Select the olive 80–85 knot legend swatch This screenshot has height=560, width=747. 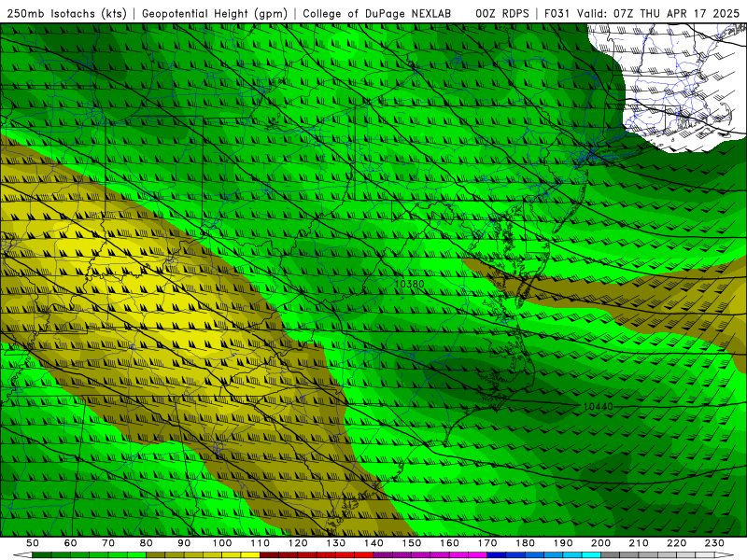[155, 554]
